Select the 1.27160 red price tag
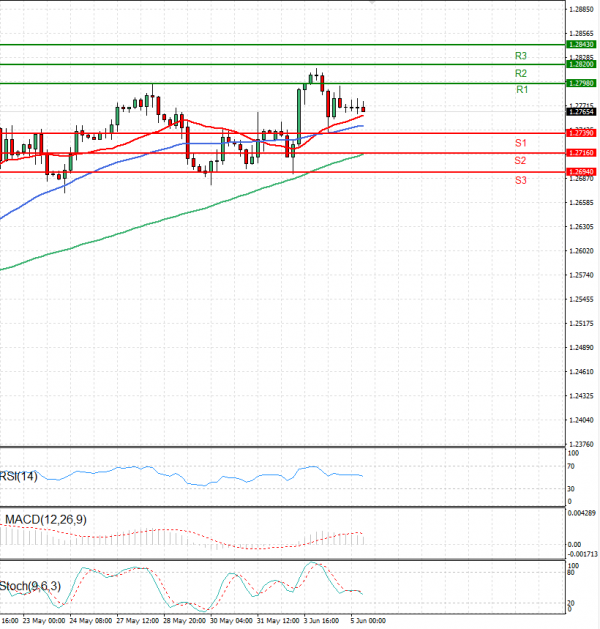 click(581, 153)
